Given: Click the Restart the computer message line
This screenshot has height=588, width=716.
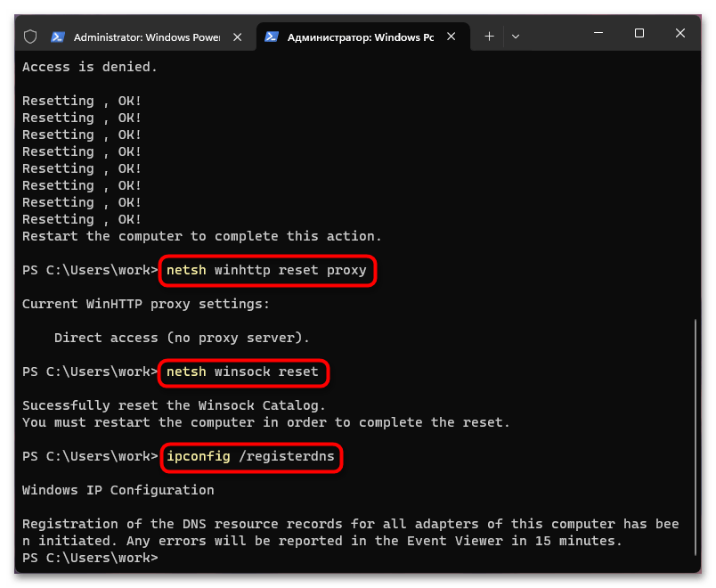Looking at the screenshot, I should tap(205, 236).
